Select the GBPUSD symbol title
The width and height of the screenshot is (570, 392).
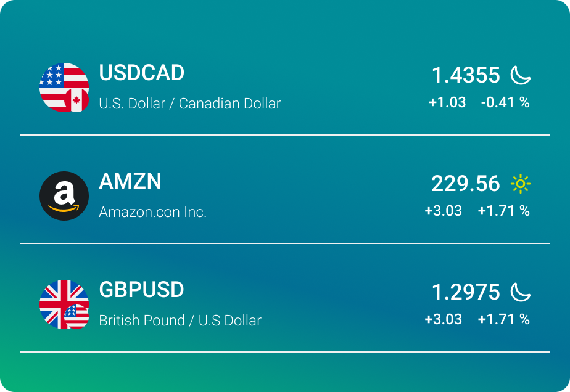141,290
